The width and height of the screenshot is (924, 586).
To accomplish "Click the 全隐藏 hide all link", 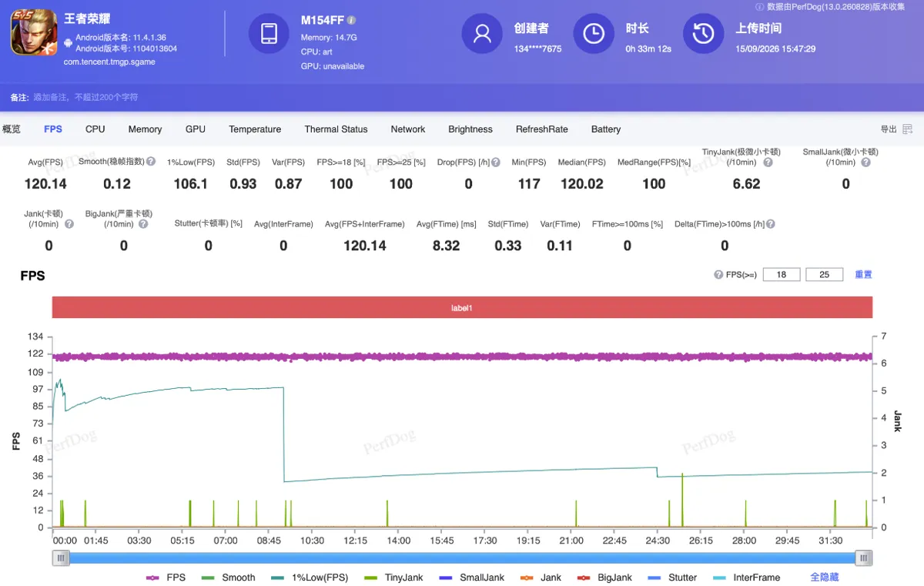I will [x=824, y=577].
